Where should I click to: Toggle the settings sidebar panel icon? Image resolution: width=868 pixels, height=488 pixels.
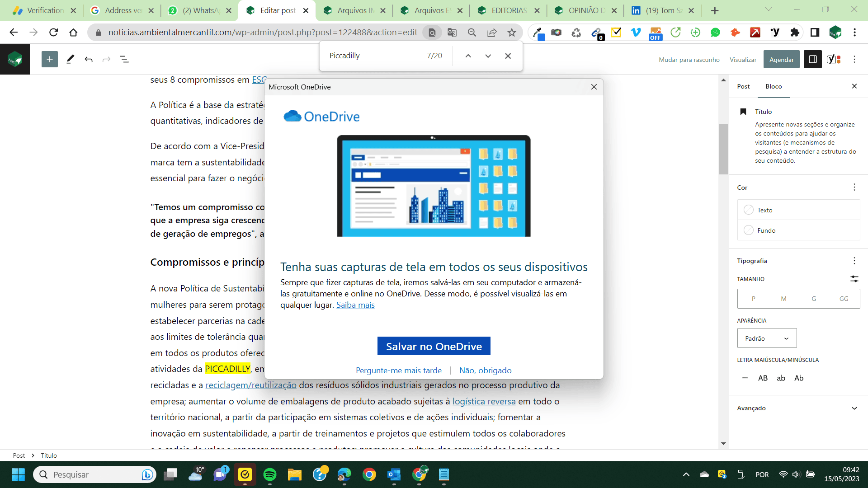tap(812, 59)
